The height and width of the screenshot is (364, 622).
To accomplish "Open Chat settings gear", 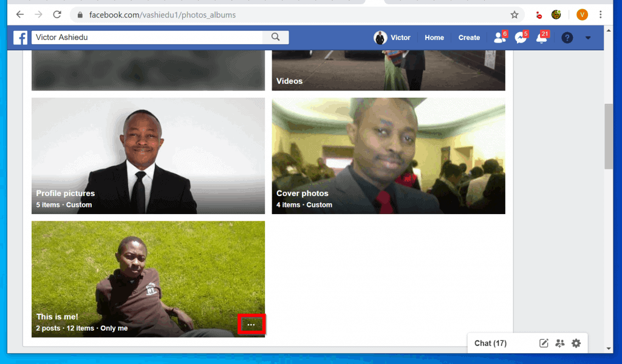I will tap(576, 343).
